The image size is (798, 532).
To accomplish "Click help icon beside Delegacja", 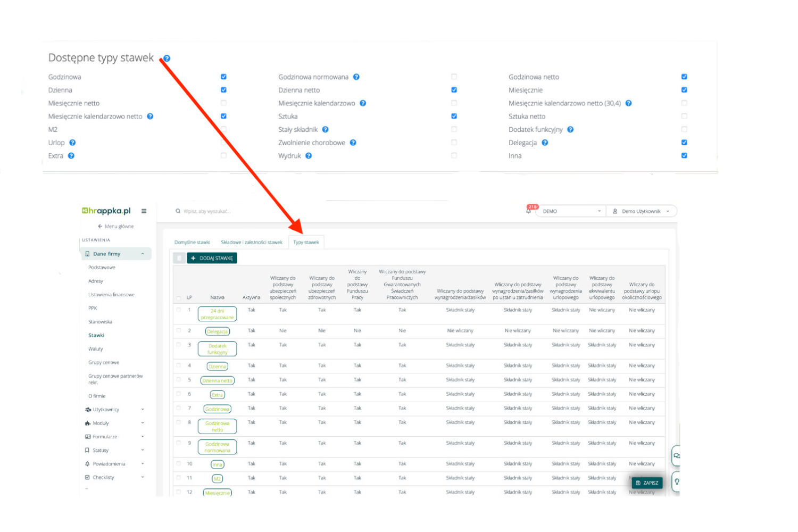I will click(545, 143).
